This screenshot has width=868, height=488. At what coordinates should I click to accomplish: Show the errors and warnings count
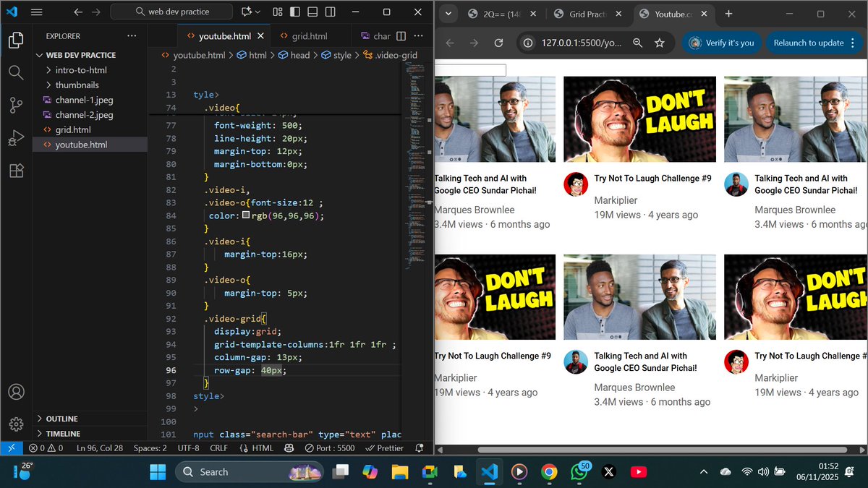pos(46,448)
